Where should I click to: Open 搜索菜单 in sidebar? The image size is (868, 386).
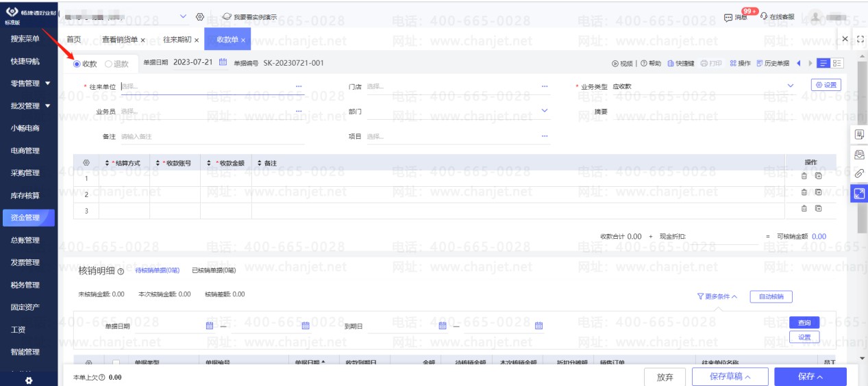(x=25, y=38)
